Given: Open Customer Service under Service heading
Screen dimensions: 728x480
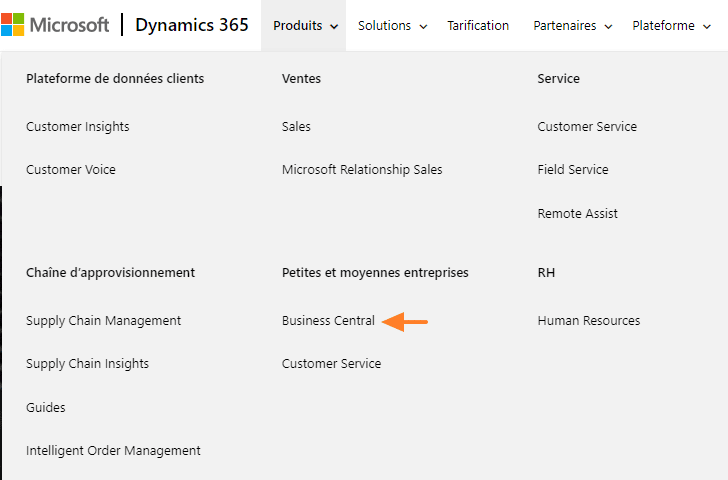Looking at the screenshot, I should (587, 127).
